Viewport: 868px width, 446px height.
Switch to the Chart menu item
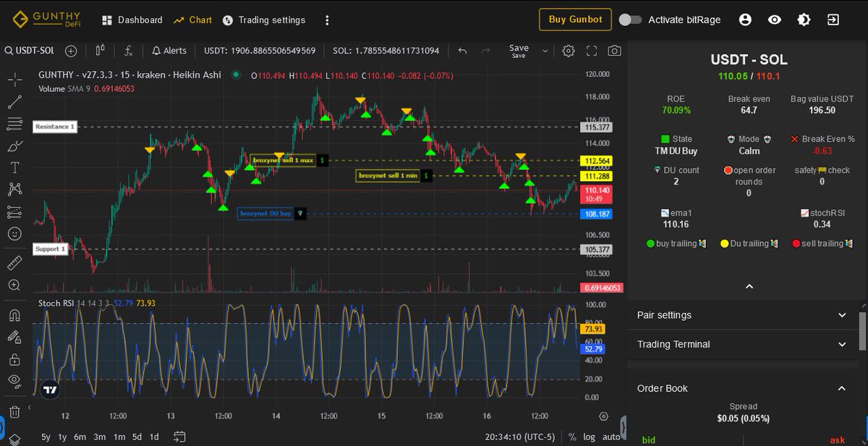pyautogui.click(x=192, y=20)
